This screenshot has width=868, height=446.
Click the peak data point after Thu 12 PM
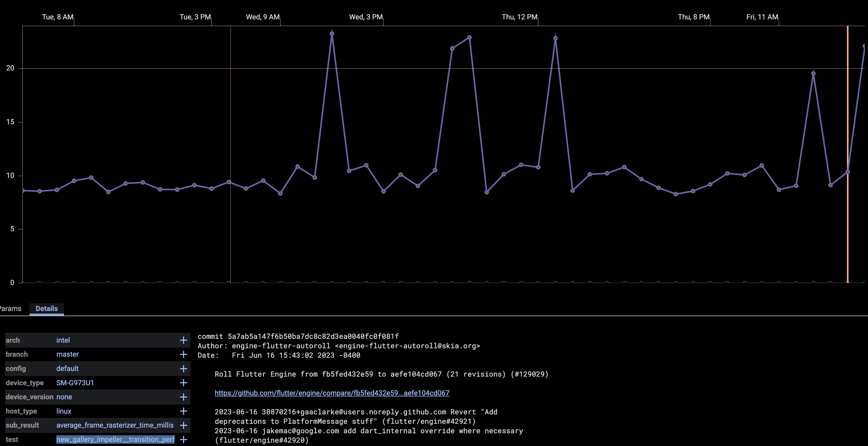click(555, 38)
